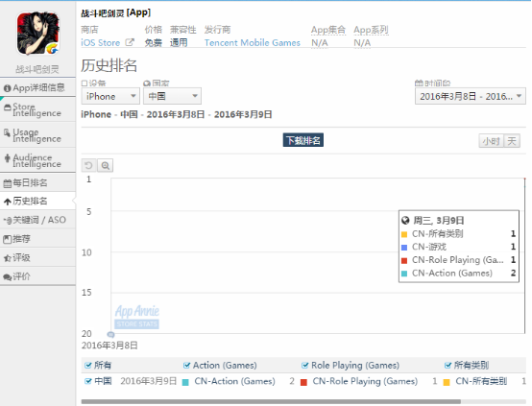Toggle the Action (Games) checkbox
532x406 pixels.
pos(186,366)
